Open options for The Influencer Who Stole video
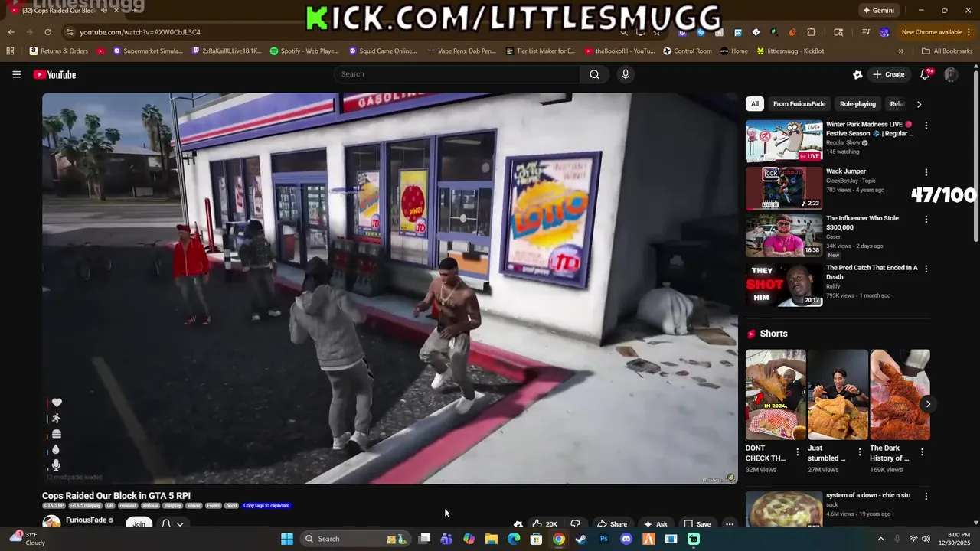 coord(926,220)
